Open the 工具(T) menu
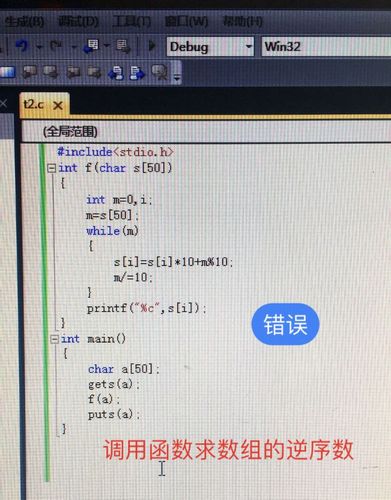 (131, 22)
